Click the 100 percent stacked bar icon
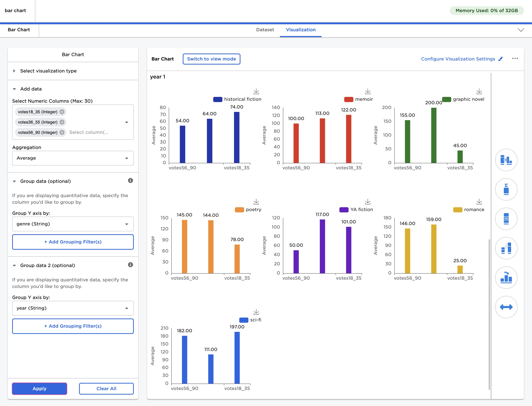The height and width of the screenshot is (406, 532). coord(506,219)
